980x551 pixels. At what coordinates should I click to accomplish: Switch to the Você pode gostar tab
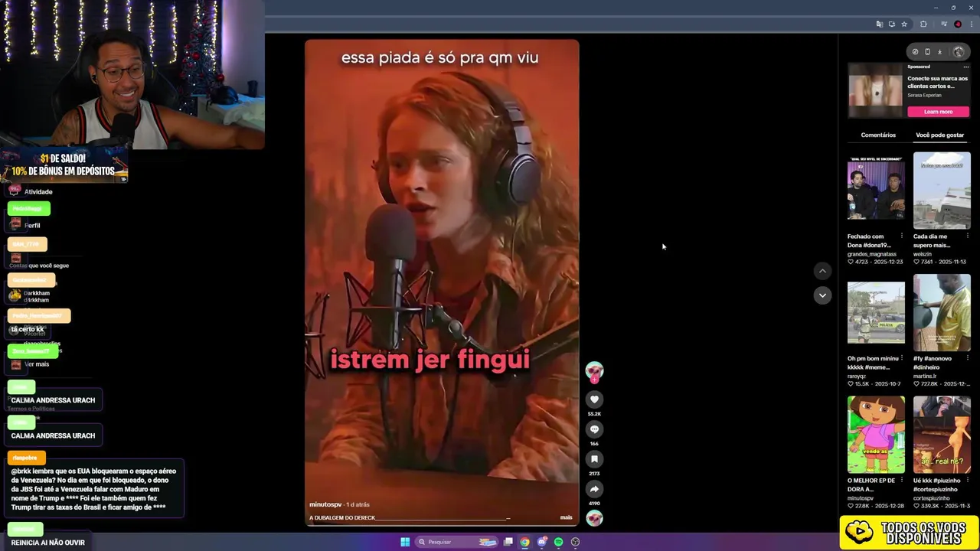[x=939, y=135]
